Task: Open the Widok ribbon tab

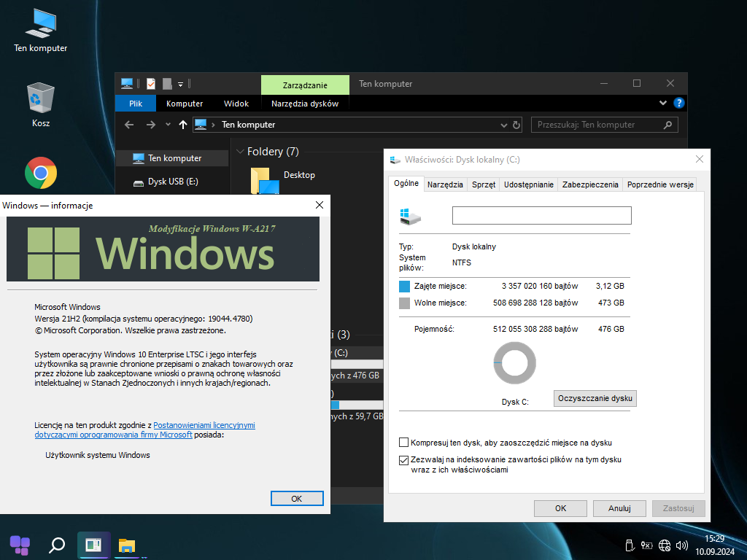Action: click(x=236, y=104)
